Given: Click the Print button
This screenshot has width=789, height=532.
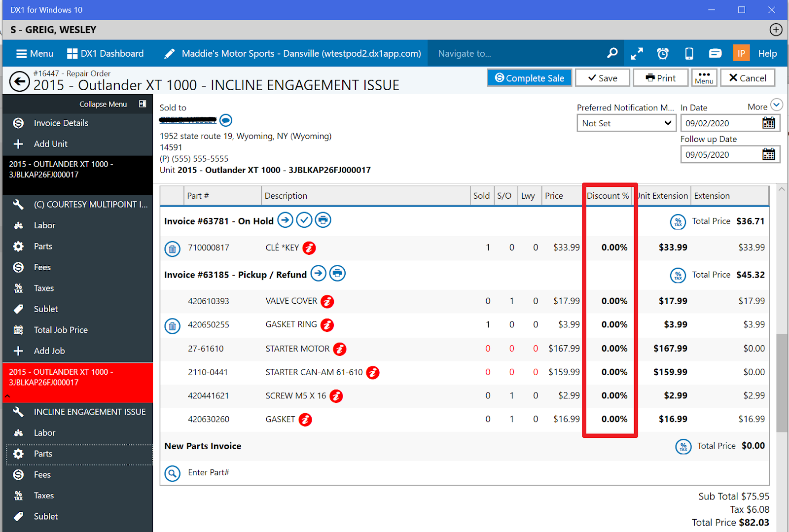Looking at the screenshot, I should (x=661, y=78).
